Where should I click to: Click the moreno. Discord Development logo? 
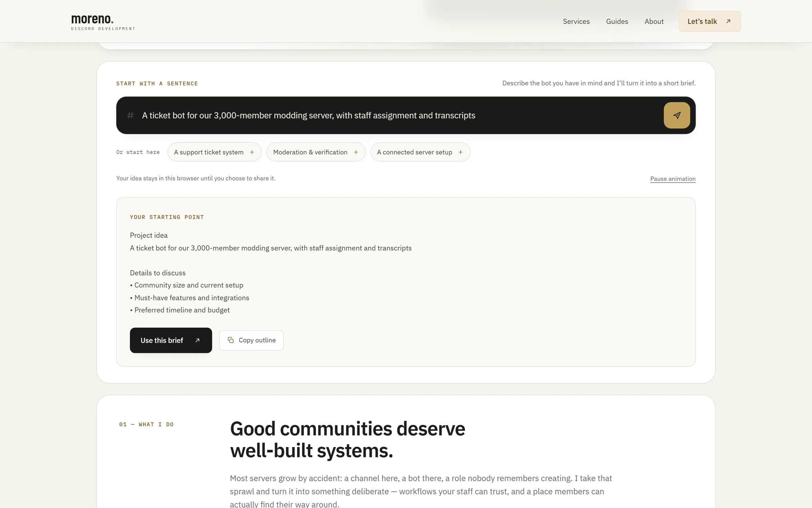click(103, 22)
